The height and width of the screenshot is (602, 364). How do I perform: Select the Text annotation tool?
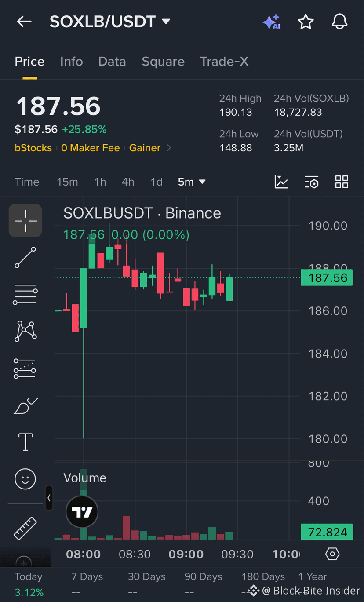25,442
